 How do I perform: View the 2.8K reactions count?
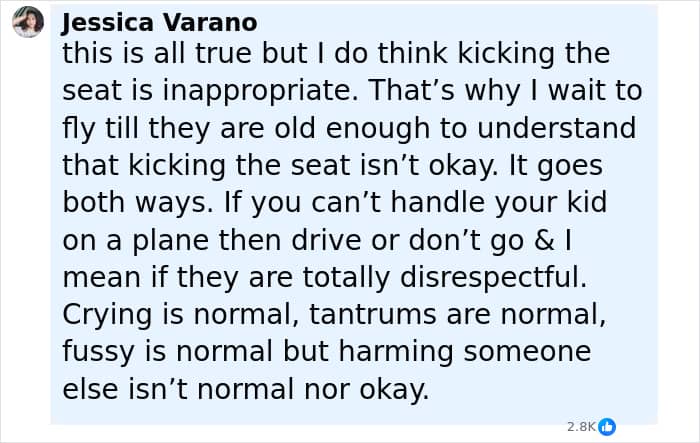click(581, 427)
